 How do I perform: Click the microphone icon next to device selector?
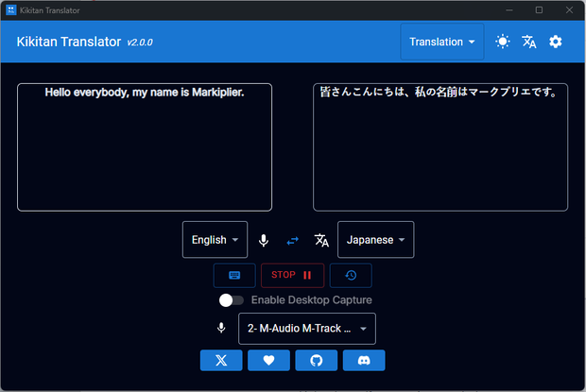(x=221, y=328)
